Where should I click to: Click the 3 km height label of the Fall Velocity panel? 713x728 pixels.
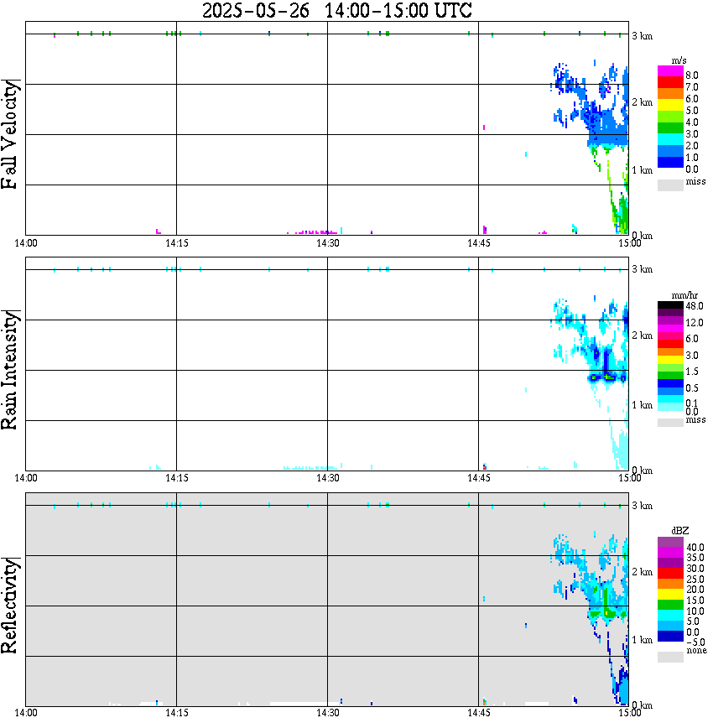pyautogui.click(x=643, y=36)
